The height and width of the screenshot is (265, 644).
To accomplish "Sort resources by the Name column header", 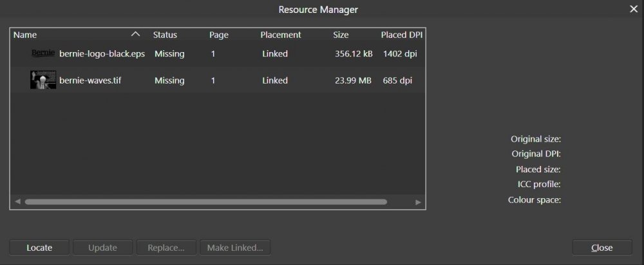I will pyautogui.click(x=26, y=35).
